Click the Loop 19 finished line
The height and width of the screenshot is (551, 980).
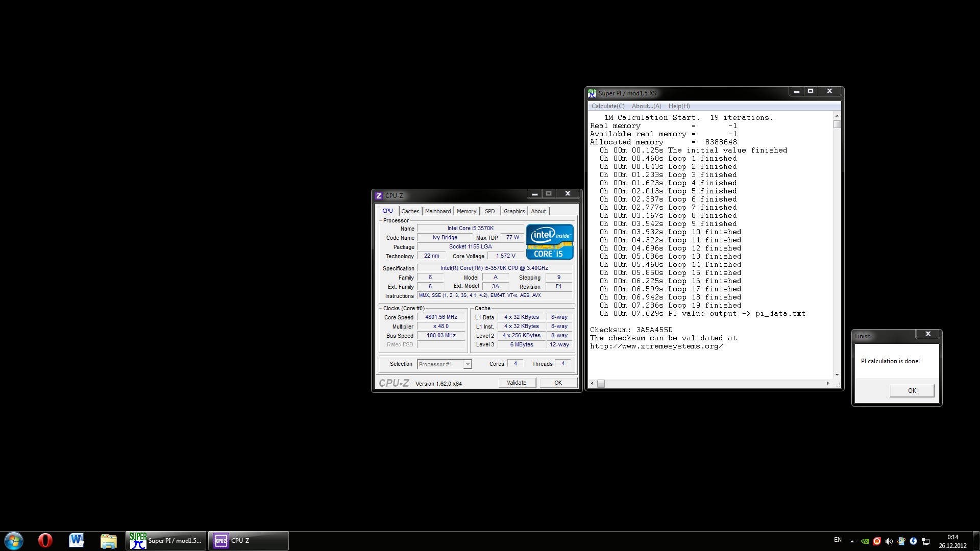tap(670, 306)
